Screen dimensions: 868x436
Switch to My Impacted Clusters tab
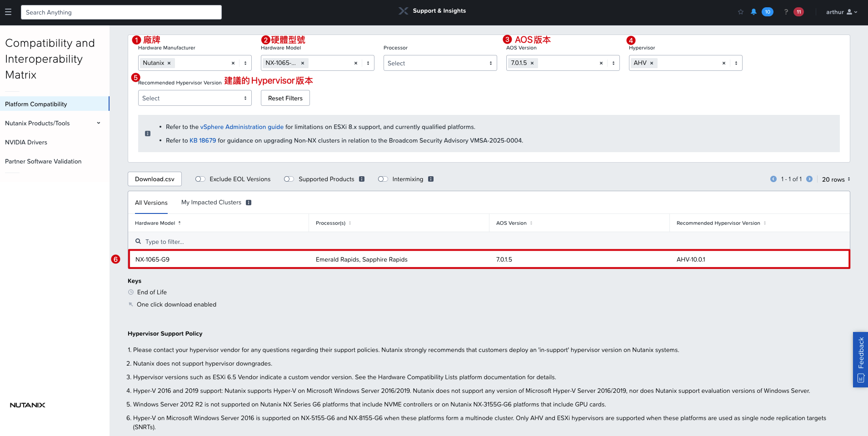coord(211,203)
